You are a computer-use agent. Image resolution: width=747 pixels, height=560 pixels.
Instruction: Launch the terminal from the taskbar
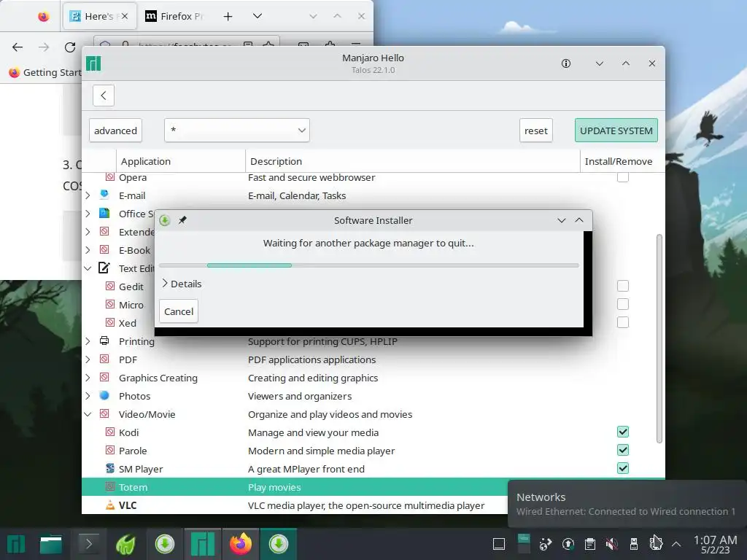point(88,544)
